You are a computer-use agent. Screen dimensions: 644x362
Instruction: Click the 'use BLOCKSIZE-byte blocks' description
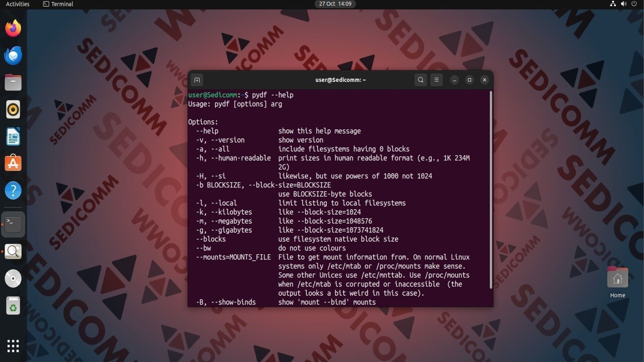[325, 194]
